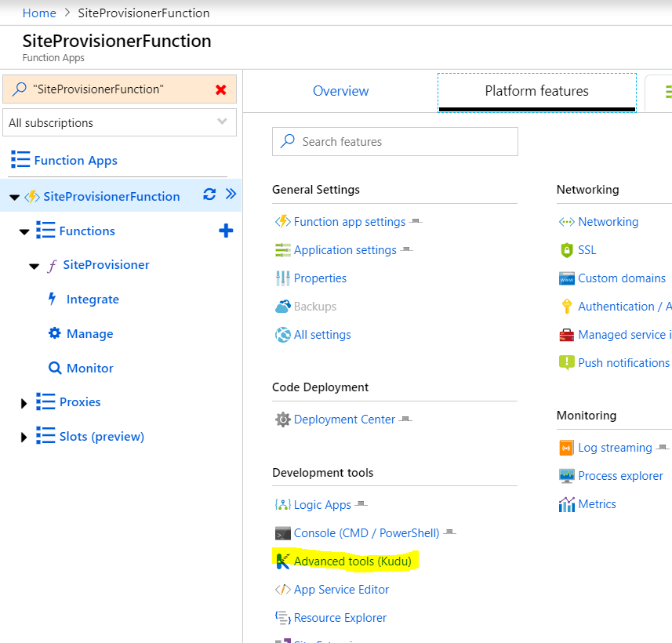Image resolution: width=672 pixels, height=643 pixels.
Task: Add a new function with the plus icon
Action: 226,231
